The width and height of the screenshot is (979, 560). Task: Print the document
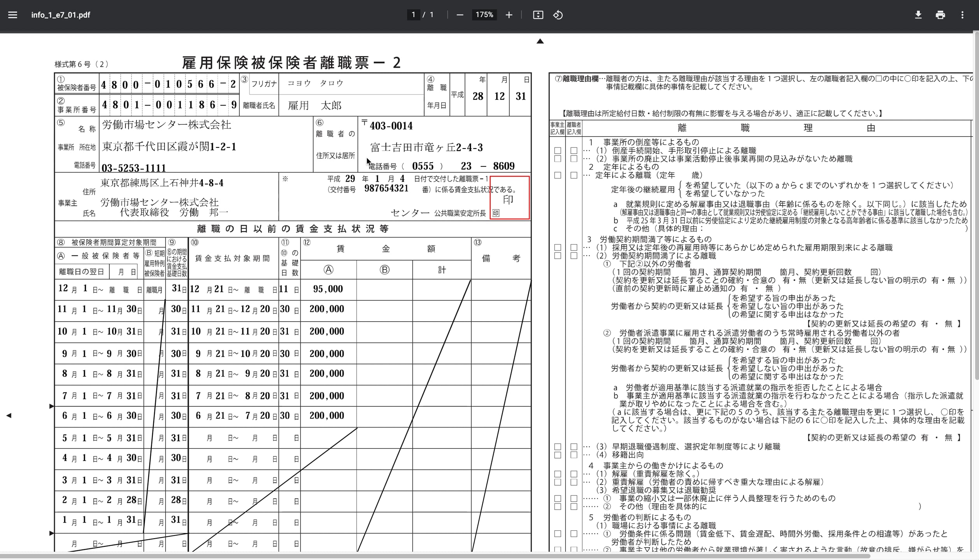(940, 15)
